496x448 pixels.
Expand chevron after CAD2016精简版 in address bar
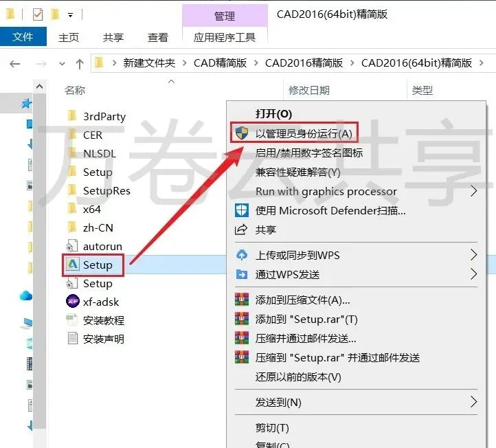tap(352, 63)
